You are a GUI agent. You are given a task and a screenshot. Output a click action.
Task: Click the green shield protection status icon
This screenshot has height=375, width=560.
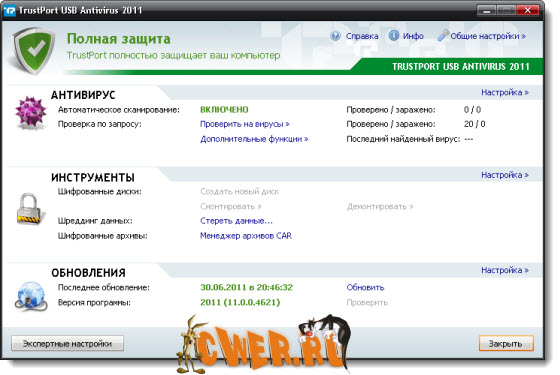(x=35, y=51)
